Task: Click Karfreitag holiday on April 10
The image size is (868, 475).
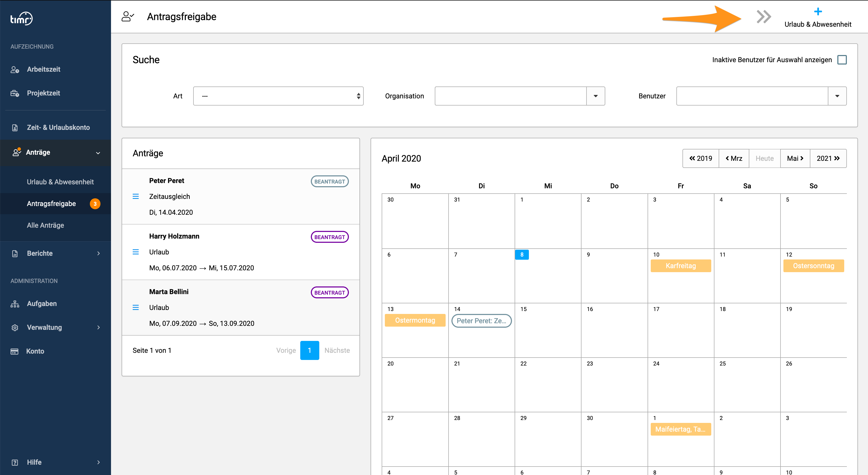Action: pos(681,266)
